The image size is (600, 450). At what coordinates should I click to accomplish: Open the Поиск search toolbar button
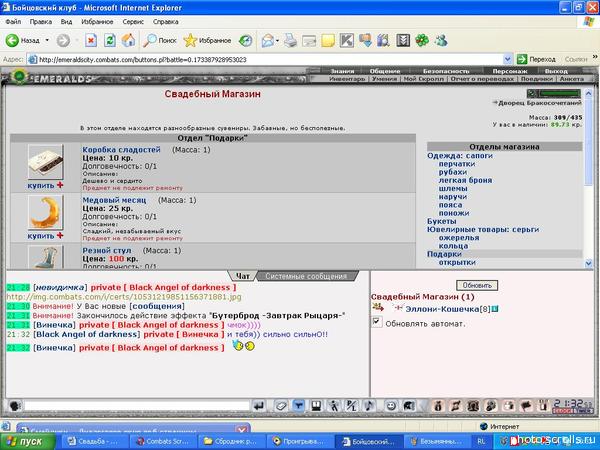coord(160,40)
